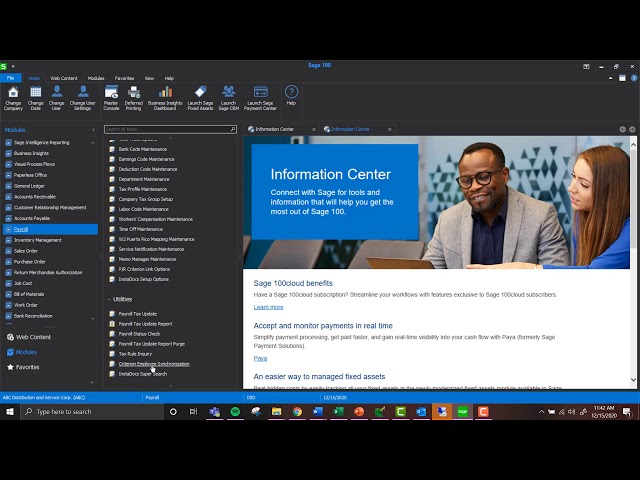Follow the Paya link
The width and height of the screenshot is (640, 480).
click(260, 359)
